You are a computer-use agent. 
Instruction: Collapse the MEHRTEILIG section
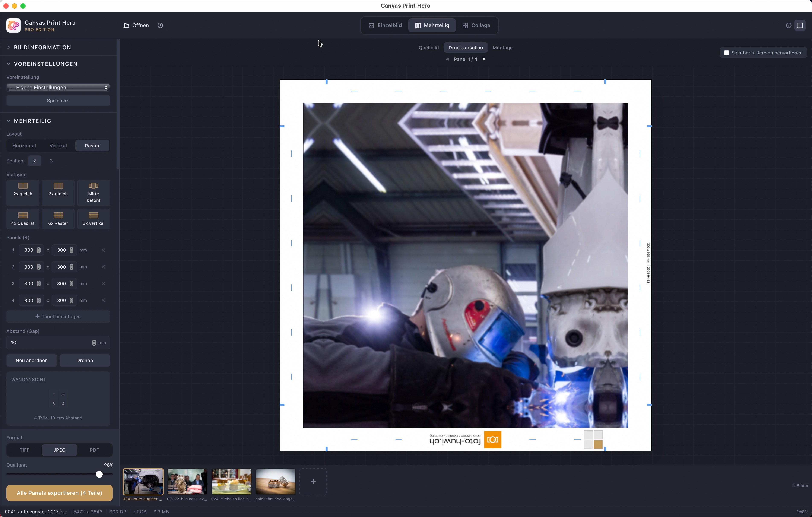click(32, 121)
